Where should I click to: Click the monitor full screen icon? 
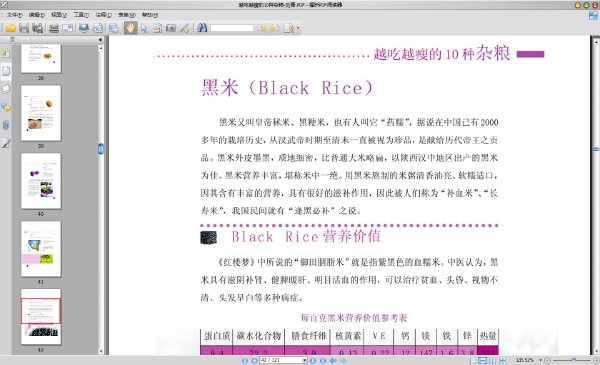pos(84,28)
